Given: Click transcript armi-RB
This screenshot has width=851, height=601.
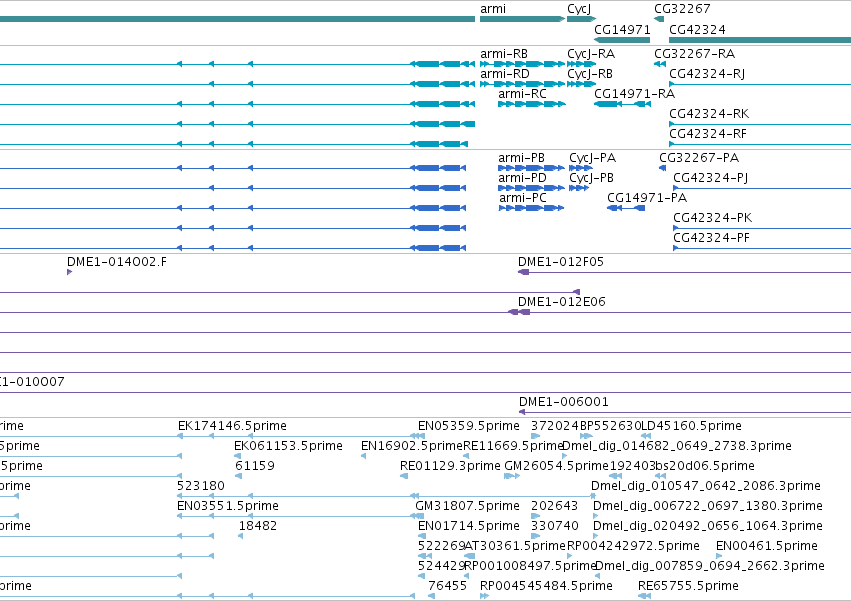Looking at the screenshot, I should tap(504, 54).
